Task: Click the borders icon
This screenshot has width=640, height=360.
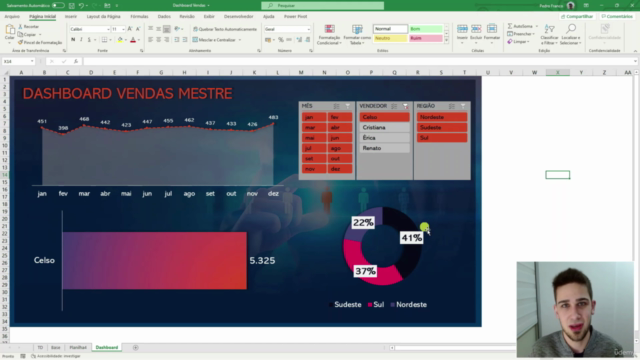Action: click(104, 40)
